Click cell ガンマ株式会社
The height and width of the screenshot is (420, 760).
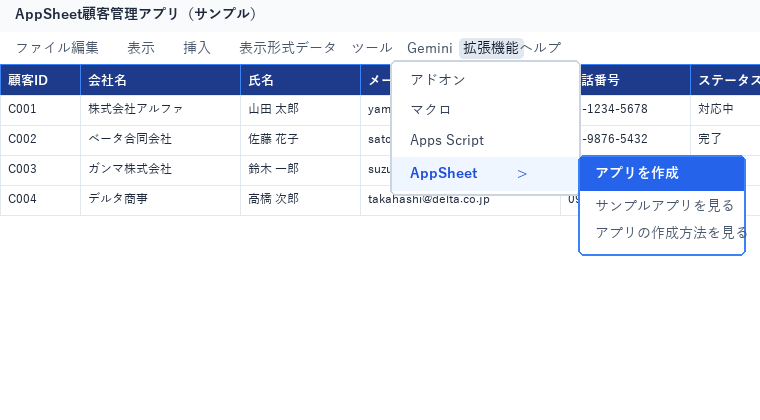point(160,170)
